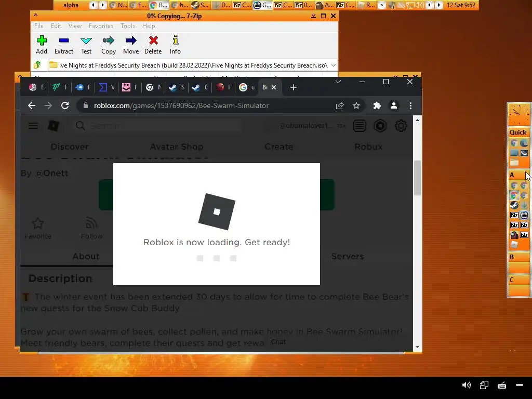Image resolution: width=532 pixels, height=399 pixels.
Task: Switch to the pink smiley face browser tab
Action: click(x=130, y=87)
